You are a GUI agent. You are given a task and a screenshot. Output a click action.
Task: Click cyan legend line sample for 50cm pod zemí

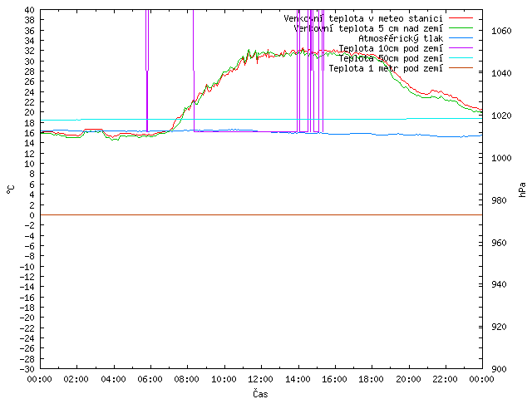click(461, 58)
